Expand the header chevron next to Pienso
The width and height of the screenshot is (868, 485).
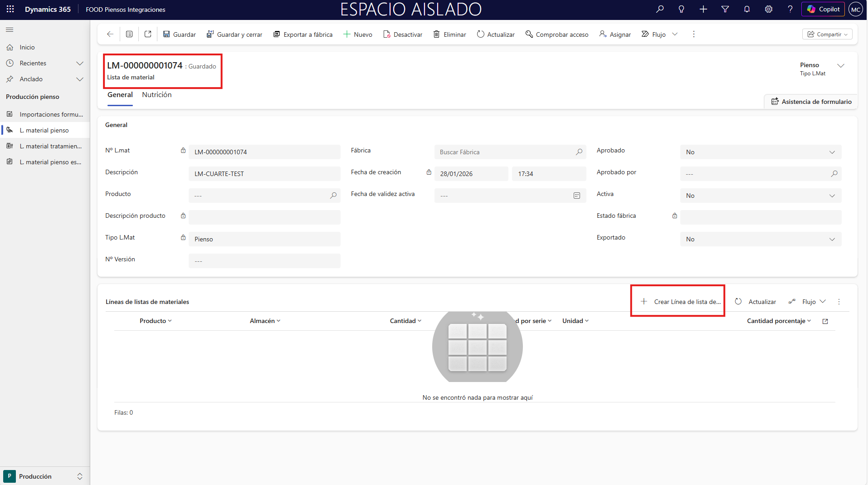[x=841, y=66]
